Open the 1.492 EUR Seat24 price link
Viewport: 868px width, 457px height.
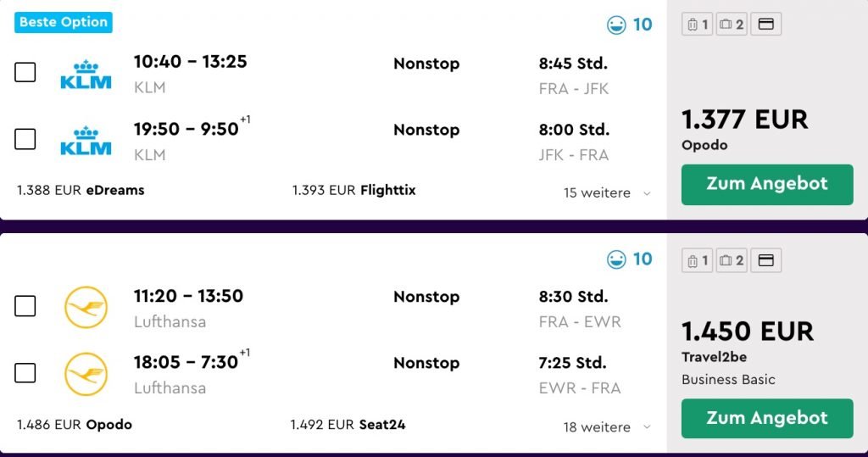348,424
